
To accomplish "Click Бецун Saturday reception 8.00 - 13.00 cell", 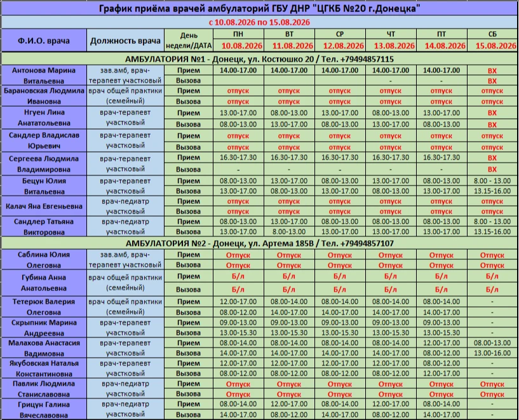I will pyautogui.click(x=492, y=180).
